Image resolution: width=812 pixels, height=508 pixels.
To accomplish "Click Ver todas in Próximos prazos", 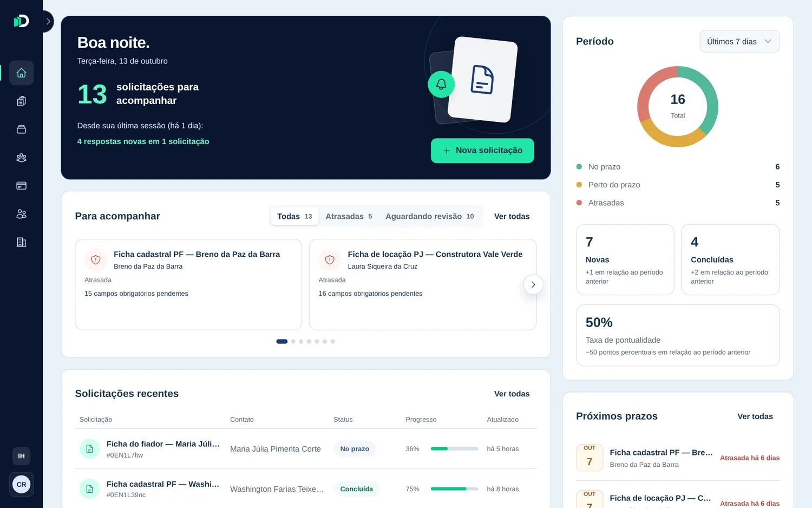I will pos(755,416).
